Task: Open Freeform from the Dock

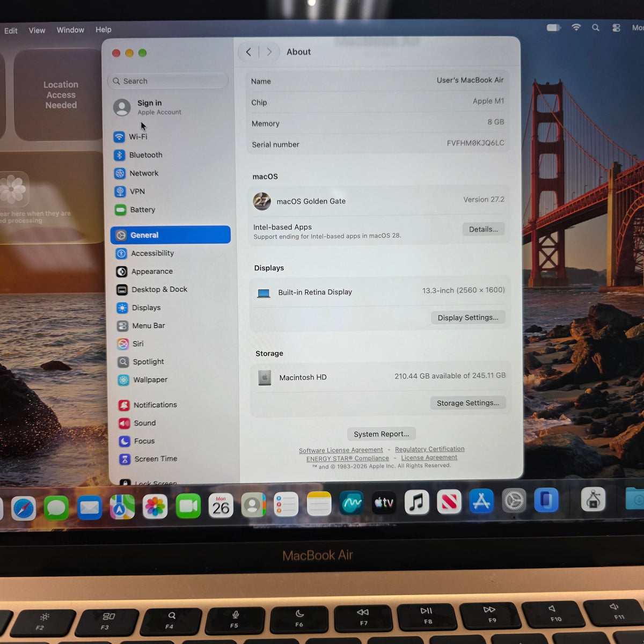Action: click(x=352, y=503)
